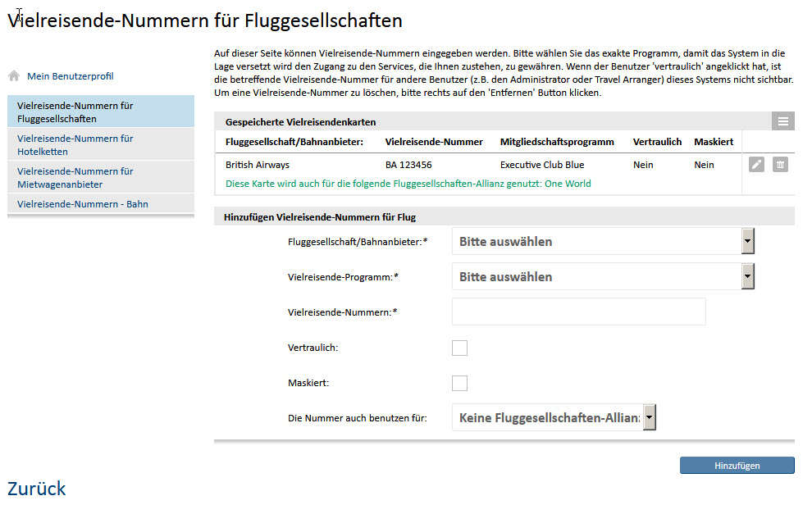812x505 pixels.
Task: Click the British Airways cell
Action: click(x=258, y=165)
